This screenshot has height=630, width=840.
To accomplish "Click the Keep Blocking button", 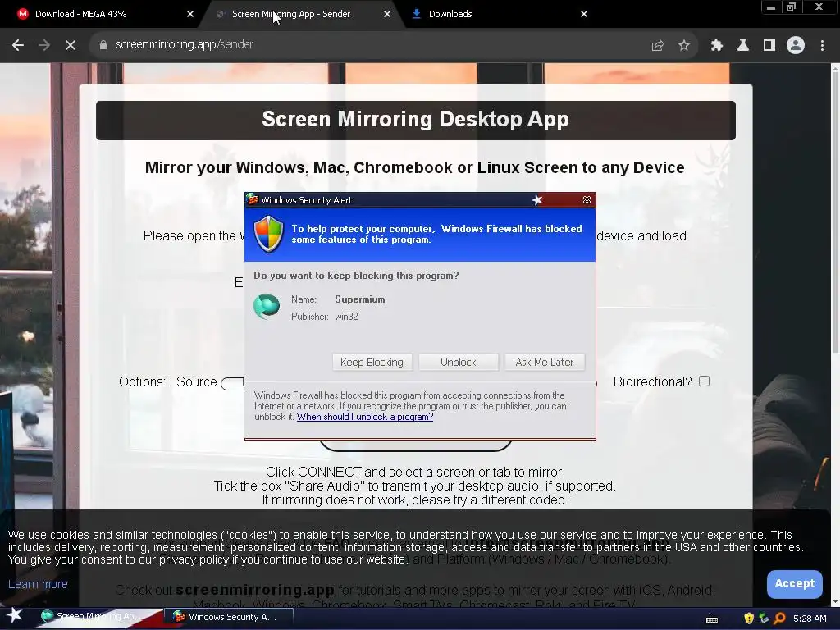I will pos(372,362).
